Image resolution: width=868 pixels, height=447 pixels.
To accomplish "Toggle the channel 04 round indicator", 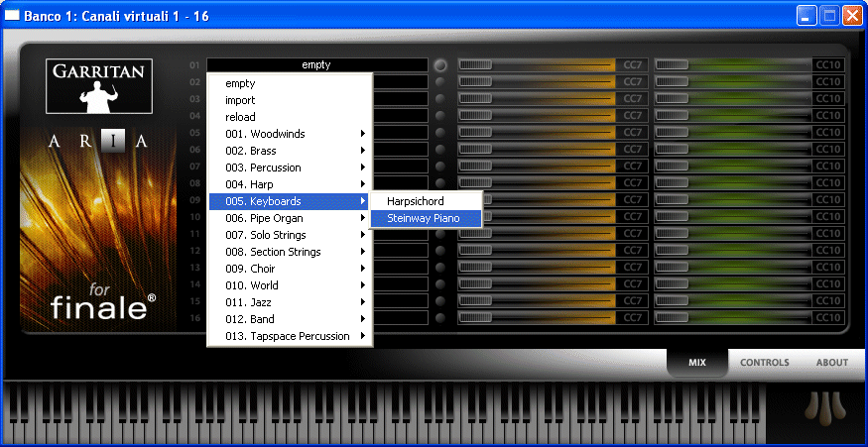I will [x=440, y=116].
